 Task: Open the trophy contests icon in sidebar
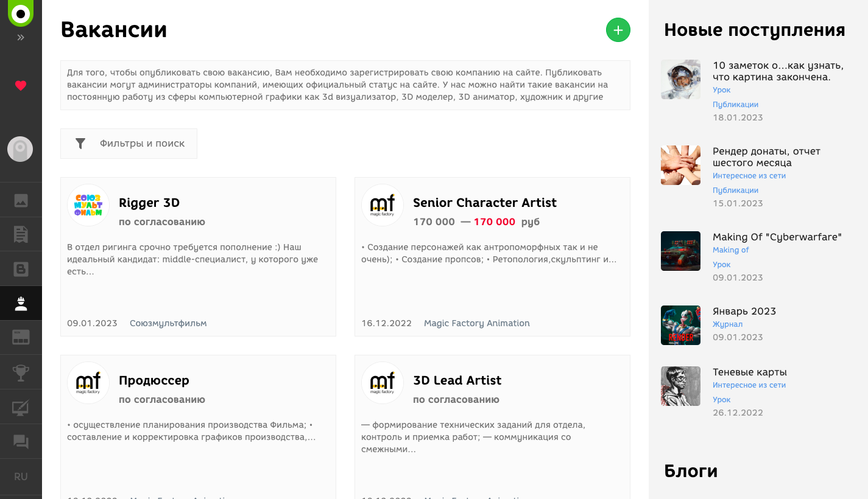[x=21, y=372]
